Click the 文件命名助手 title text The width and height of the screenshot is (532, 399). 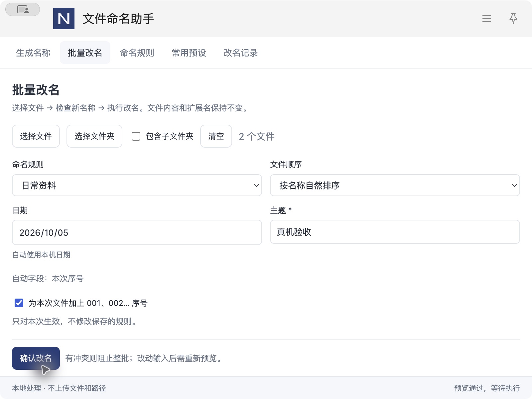tap(118, 19)
